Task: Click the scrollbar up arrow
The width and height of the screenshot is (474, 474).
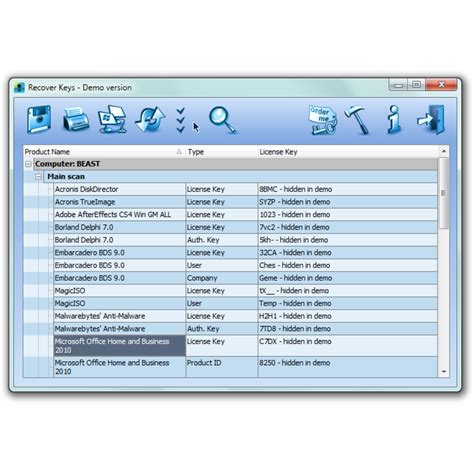Action: [444, 151]
